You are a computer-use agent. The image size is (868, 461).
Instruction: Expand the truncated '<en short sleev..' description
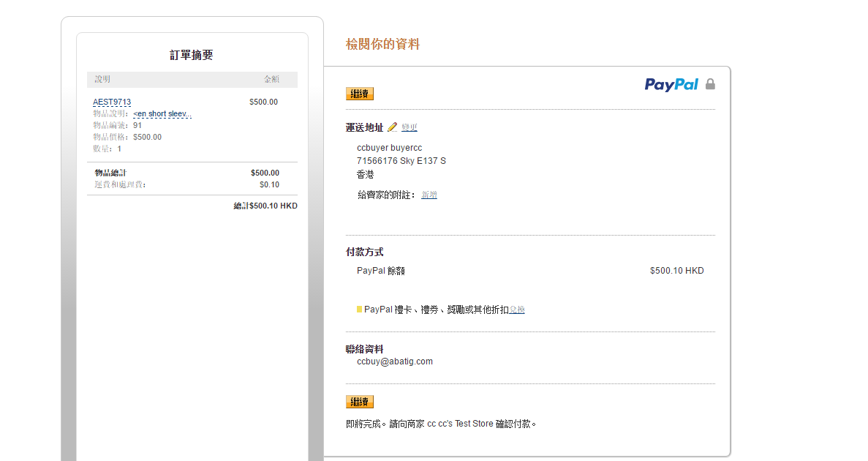[x=162, y=113]
